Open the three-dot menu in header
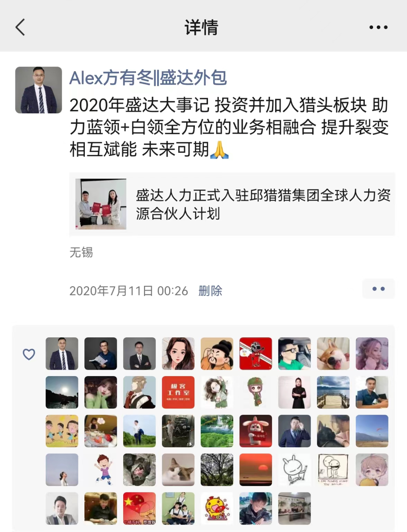 [378, 27]
